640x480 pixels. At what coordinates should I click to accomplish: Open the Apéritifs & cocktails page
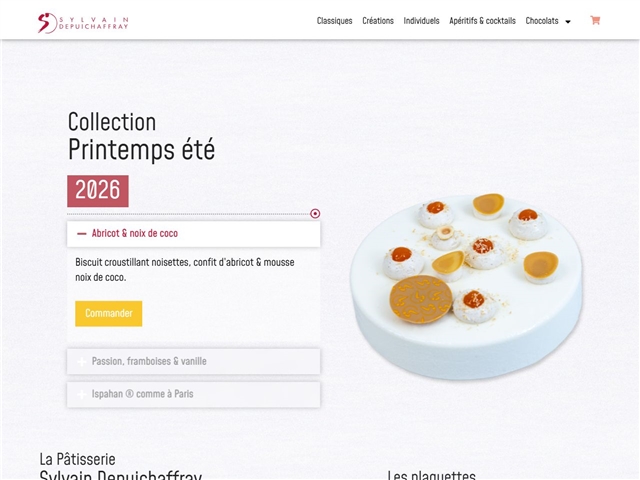[x=482, y=21]
